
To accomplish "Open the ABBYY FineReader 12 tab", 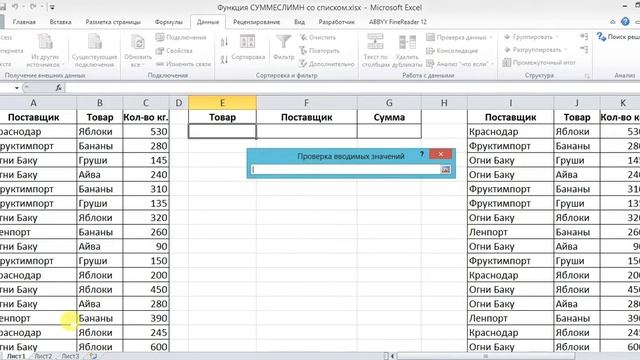I will (398, 22).
